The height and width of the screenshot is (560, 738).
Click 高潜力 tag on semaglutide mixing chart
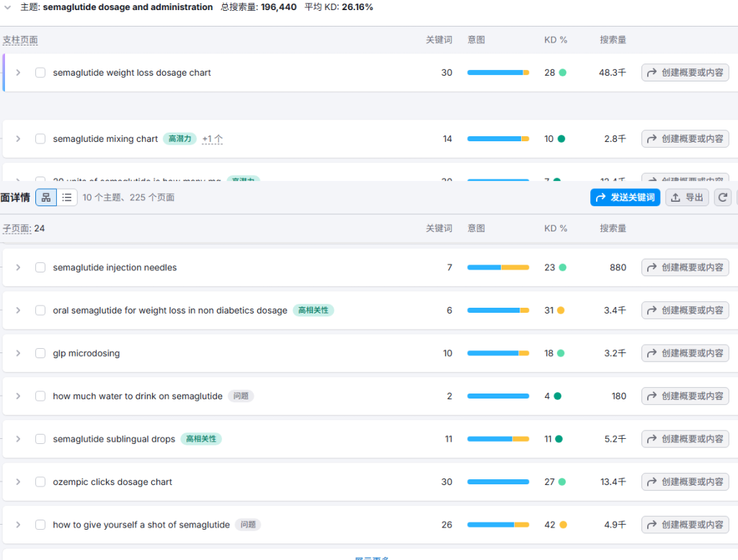coord(179,139)
